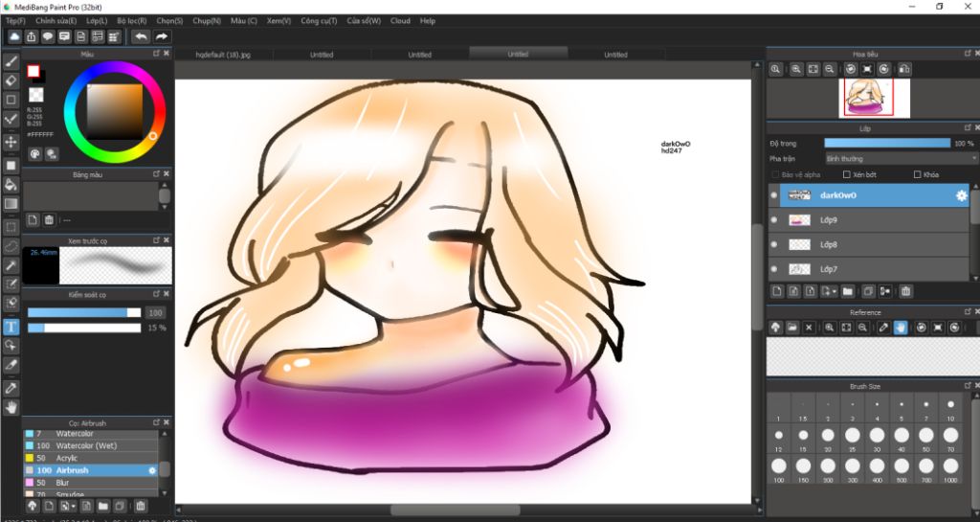
Task: Undock the Brush Size panel
Action: [x=968, y=386]
